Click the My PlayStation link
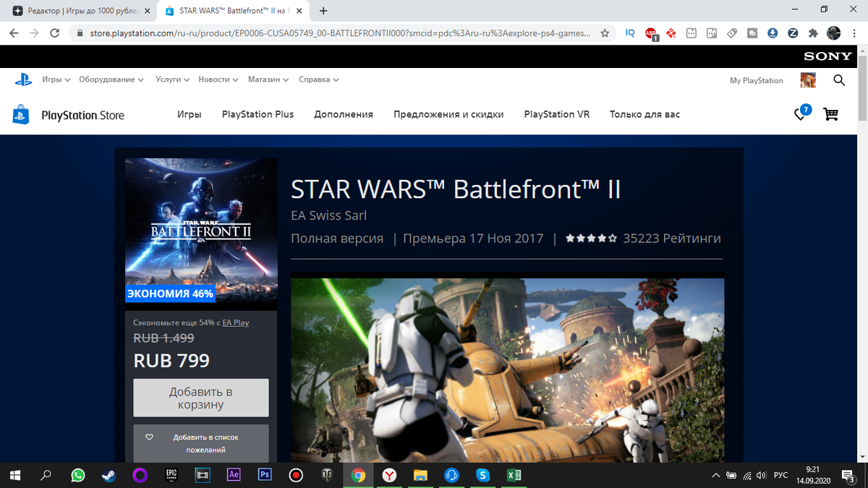The height and width of the screenshot is (488, 868). click(x=757, y=80)
